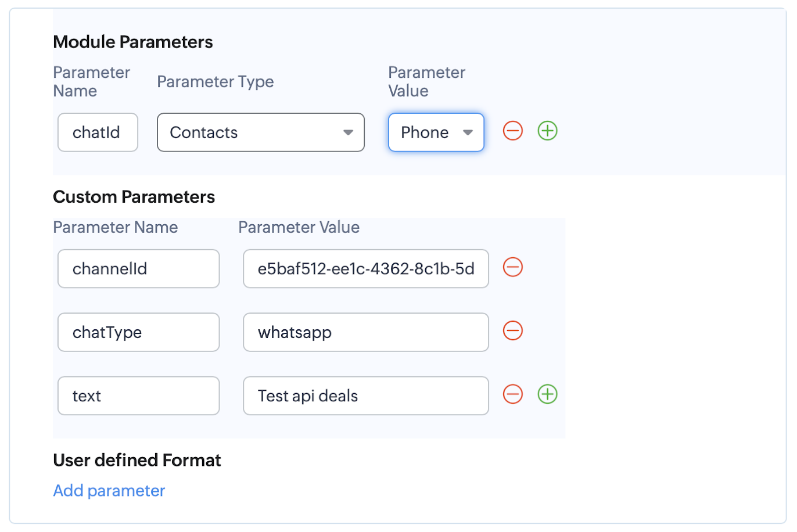
Task: Edit the whatsapp parameter value field
Action: 365,332
